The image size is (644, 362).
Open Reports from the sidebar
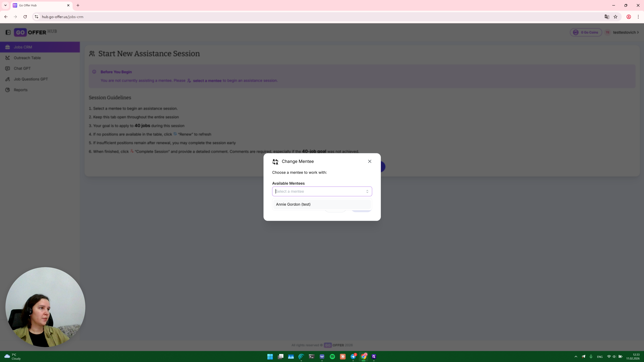tap(20, 90)
